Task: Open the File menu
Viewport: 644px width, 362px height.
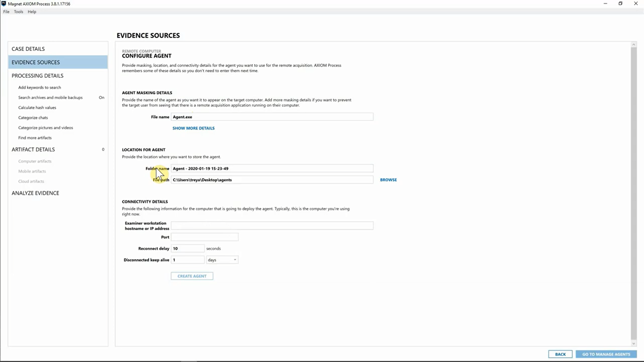Action: click(x=6, y=11)
